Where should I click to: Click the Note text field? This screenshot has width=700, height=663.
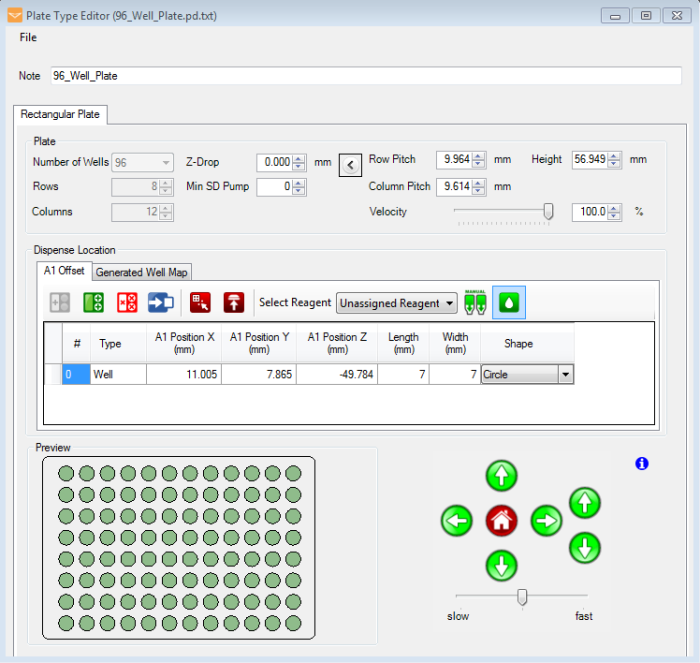tap(365, 76)
